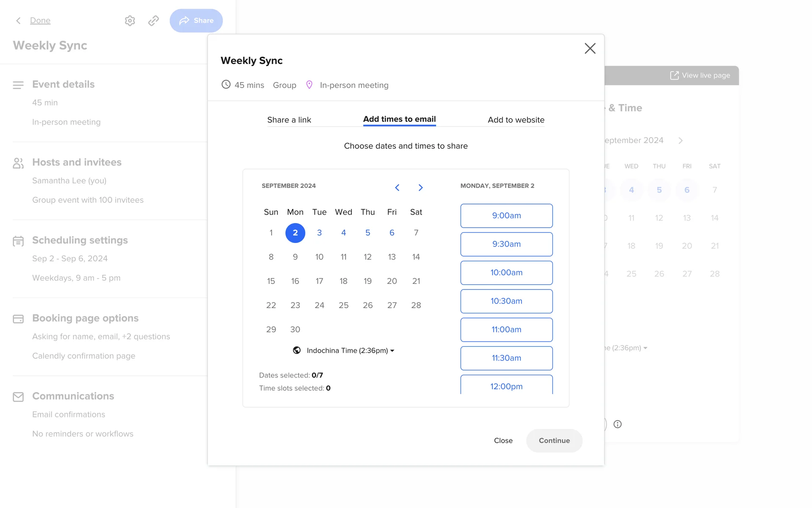Switch to Add to website tab
This screenshot has width=812, height=508.
(516, 120)
